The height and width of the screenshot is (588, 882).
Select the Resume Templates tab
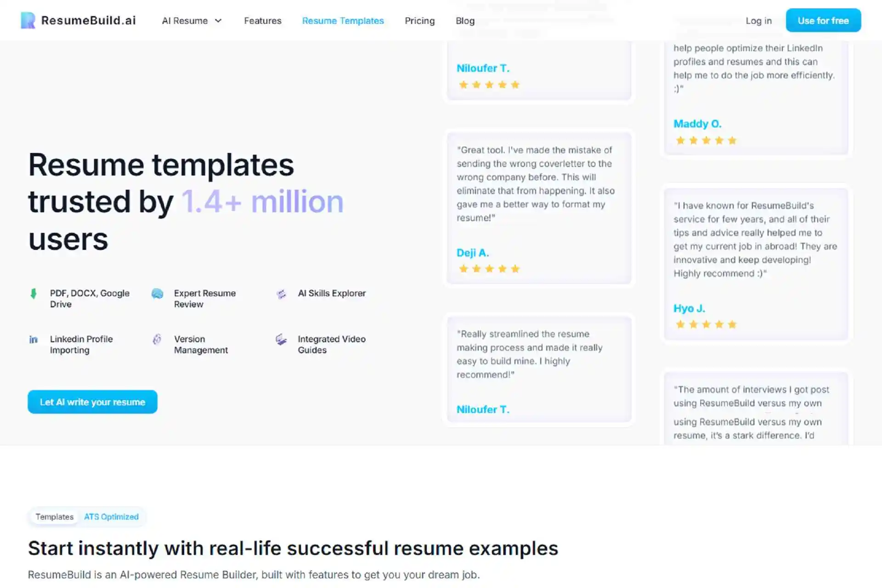[343, 20]
